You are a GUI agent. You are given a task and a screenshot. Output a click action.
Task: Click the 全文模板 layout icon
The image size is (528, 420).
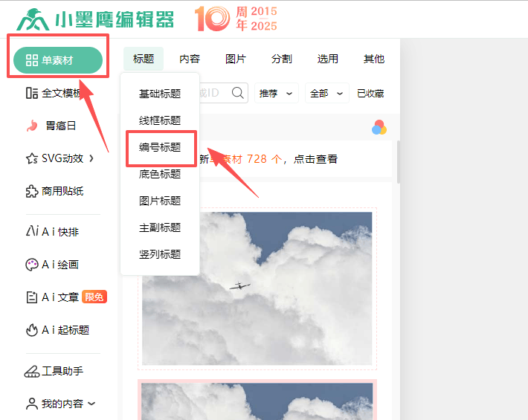[31, 93]
